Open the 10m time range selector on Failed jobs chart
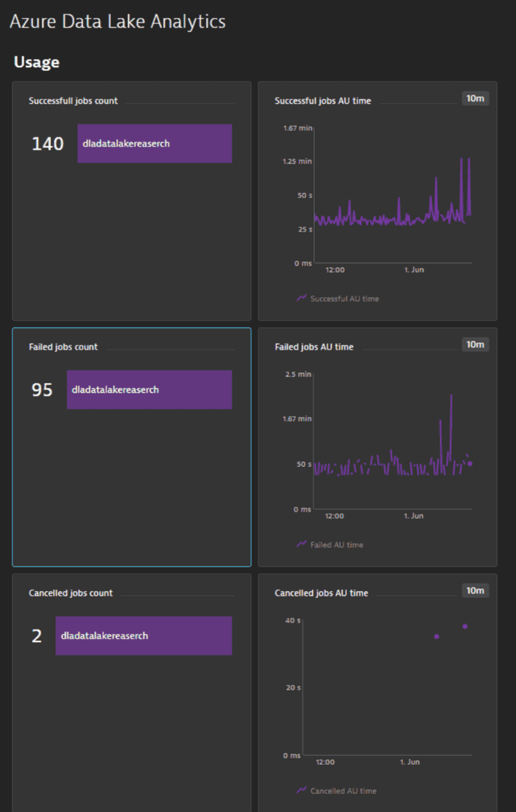This screenshot has width=516, height=812. [475, 345]
